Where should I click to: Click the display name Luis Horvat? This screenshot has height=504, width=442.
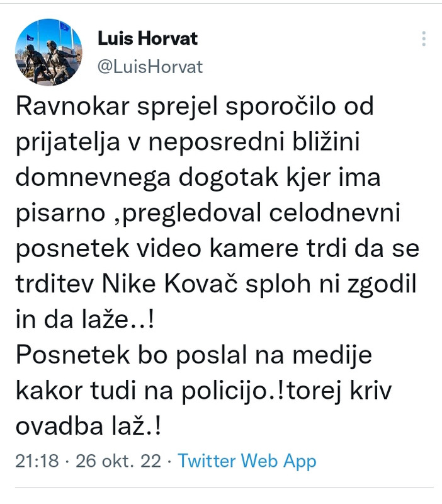pyautogui.click(x=147, y=38)
